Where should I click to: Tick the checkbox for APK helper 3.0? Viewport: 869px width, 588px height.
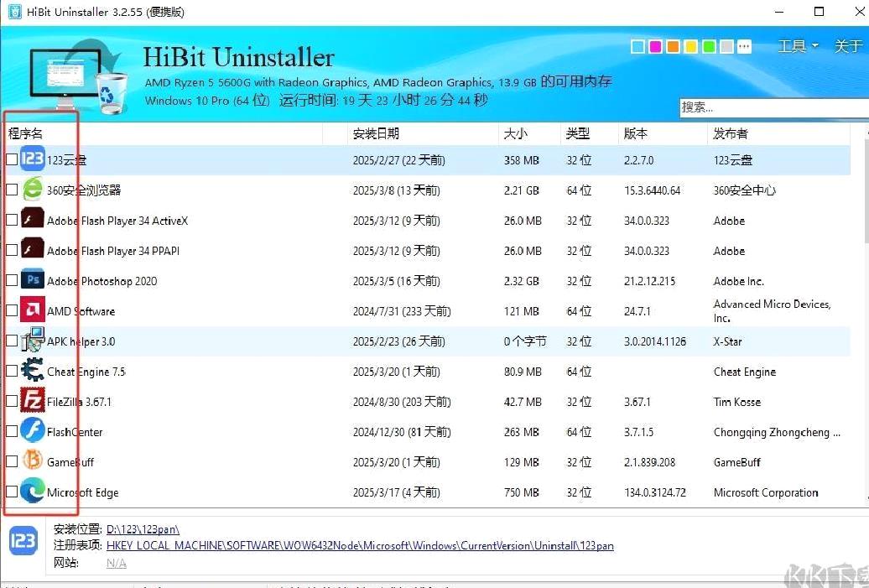click(12, 341)
